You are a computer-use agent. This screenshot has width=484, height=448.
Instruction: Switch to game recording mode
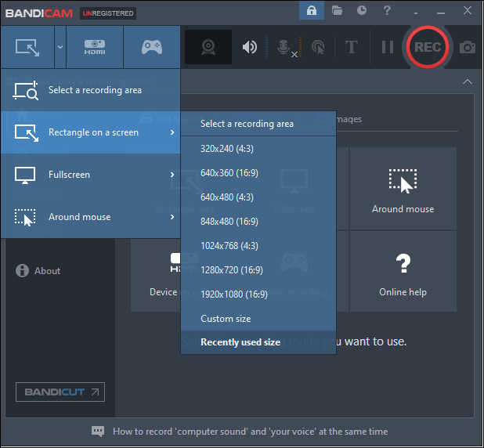tap(151, 47)
